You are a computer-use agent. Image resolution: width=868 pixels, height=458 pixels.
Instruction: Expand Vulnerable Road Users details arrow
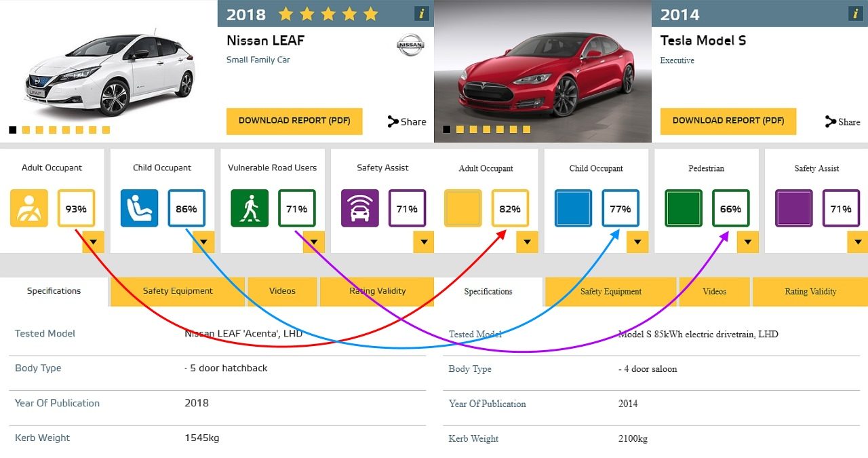pos(314,242)
